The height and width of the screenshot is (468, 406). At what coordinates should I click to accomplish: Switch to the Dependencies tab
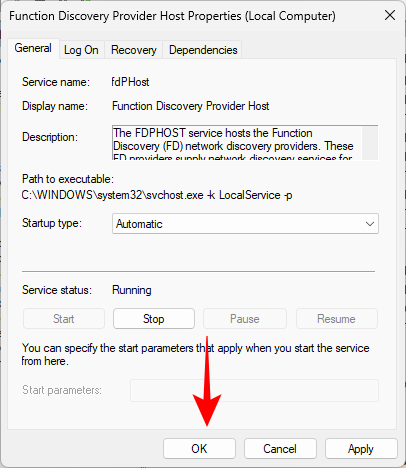click(203, 50)
